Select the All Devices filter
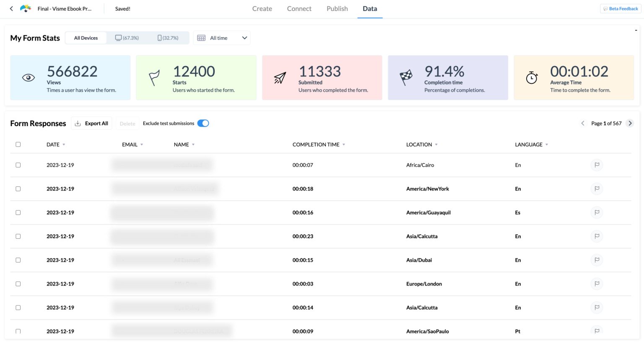644x344 pixels. (x=86, y=38)
